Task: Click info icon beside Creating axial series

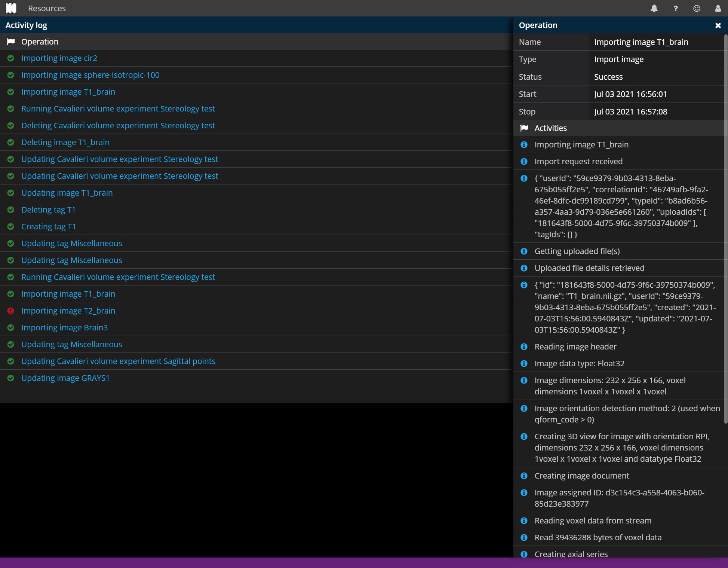Action: (524, 554)
